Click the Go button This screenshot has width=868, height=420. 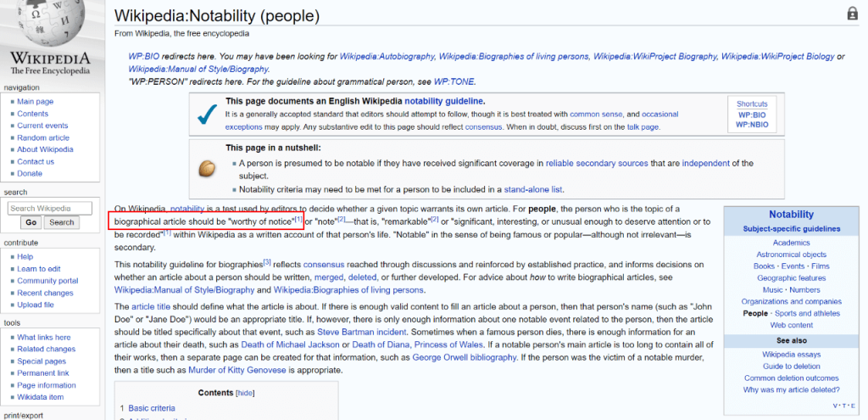pos(31,222)
